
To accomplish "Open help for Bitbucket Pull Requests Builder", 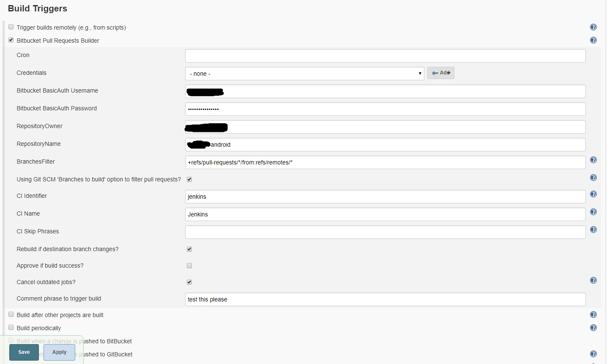I will pyautogui.click(x=593, y=41).
